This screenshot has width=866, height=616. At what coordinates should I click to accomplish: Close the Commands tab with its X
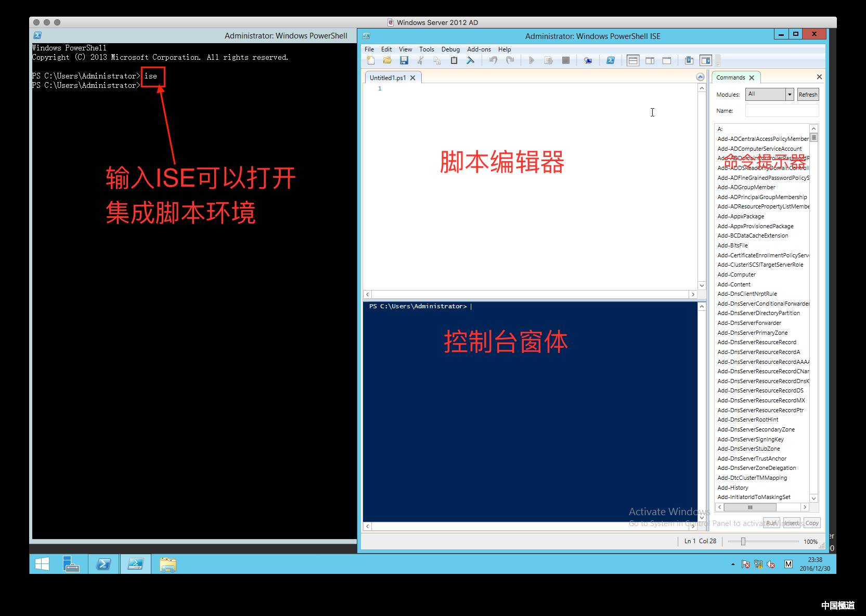coord(752,77)
